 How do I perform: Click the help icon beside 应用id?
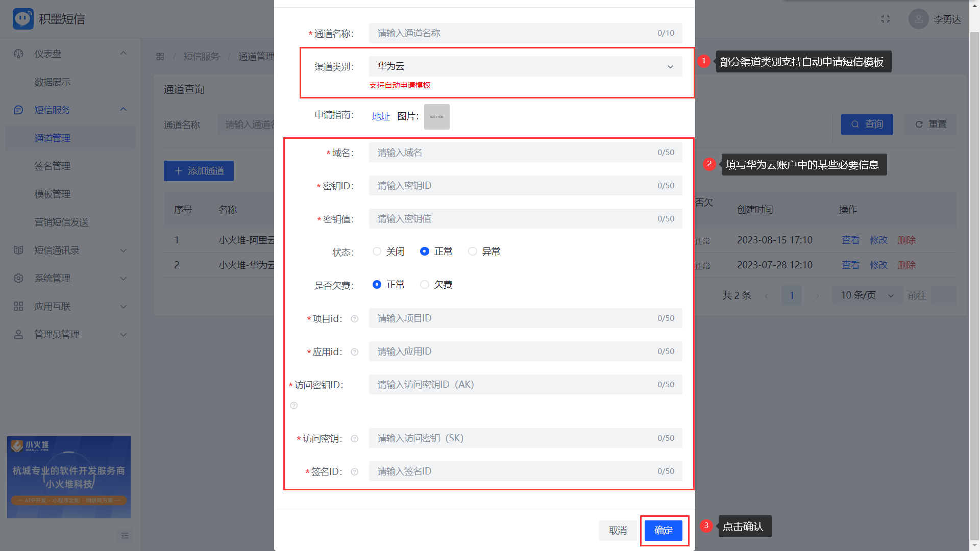click(x=355, y=352)
